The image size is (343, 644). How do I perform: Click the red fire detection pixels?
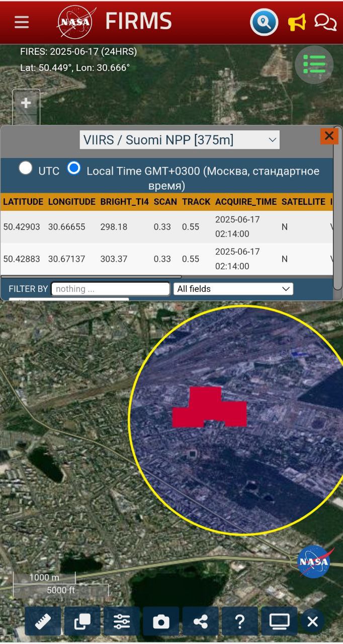click(210, 408)
